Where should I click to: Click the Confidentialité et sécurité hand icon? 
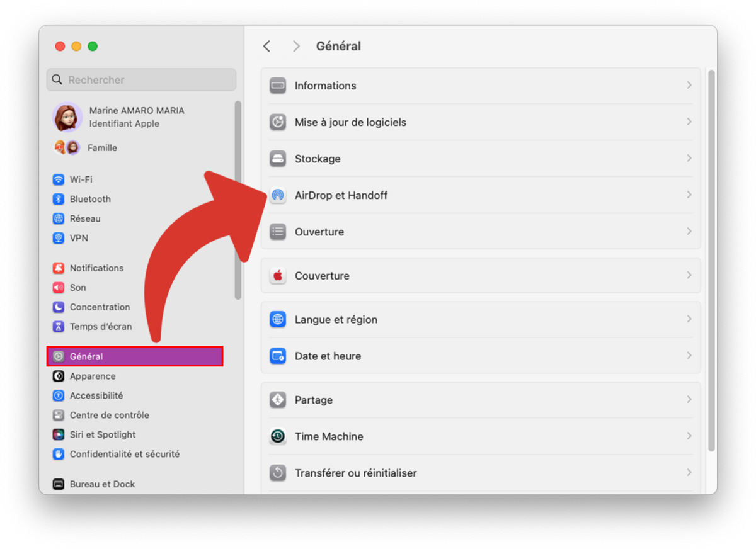point(59,454)
